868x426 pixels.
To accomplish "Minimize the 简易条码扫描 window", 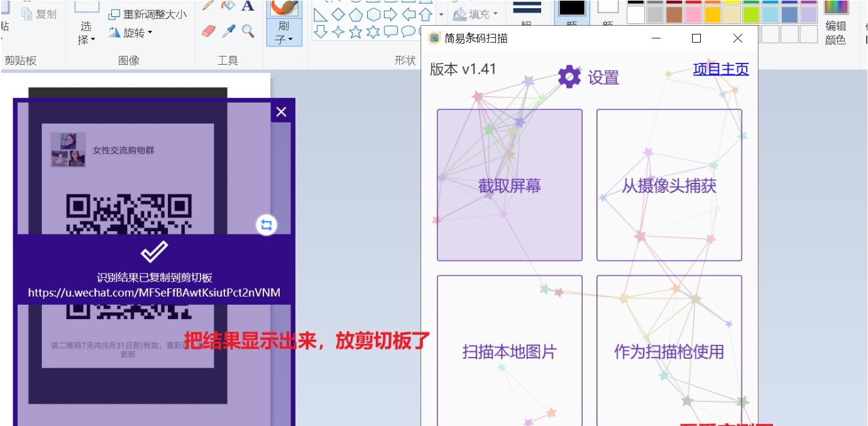I will pos(656,38).
